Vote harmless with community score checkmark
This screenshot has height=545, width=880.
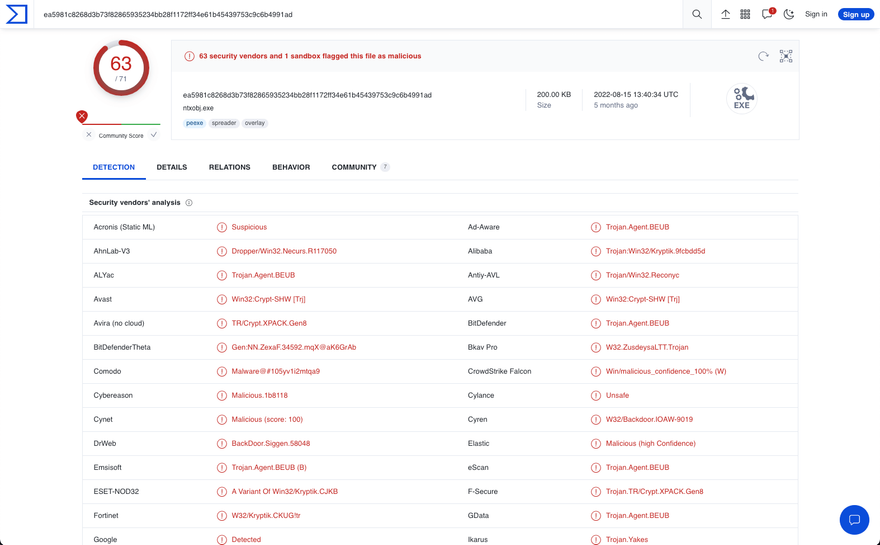click(x=154, y=135)
